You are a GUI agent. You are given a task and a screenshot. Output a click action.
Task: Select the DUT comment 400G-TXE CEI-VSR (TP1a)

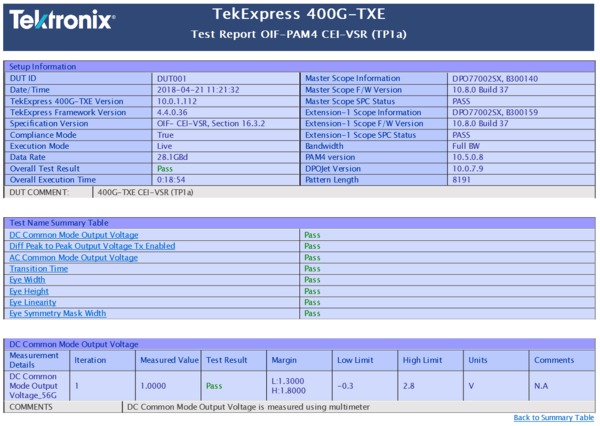point(145,192)
